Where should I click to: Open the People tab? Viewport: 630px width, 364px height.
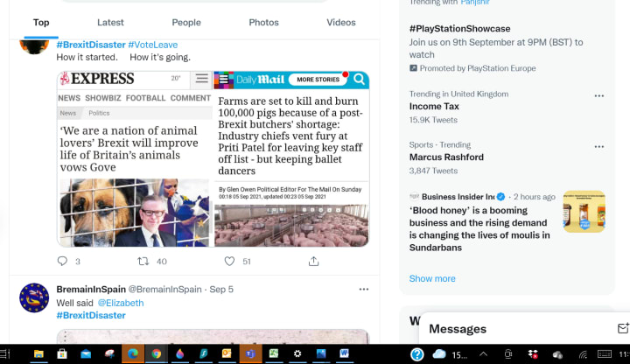(186, 23)
